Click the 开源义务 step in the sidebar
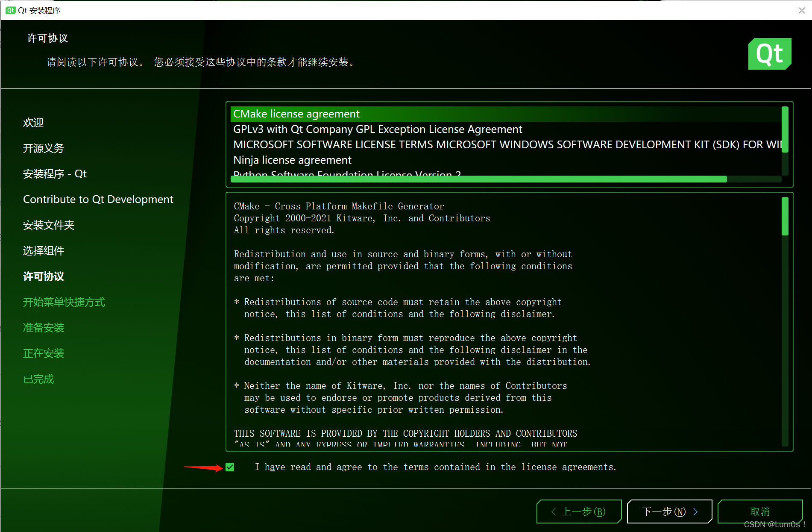The height and width of the screenshot is (532, 812). (44, 148)
